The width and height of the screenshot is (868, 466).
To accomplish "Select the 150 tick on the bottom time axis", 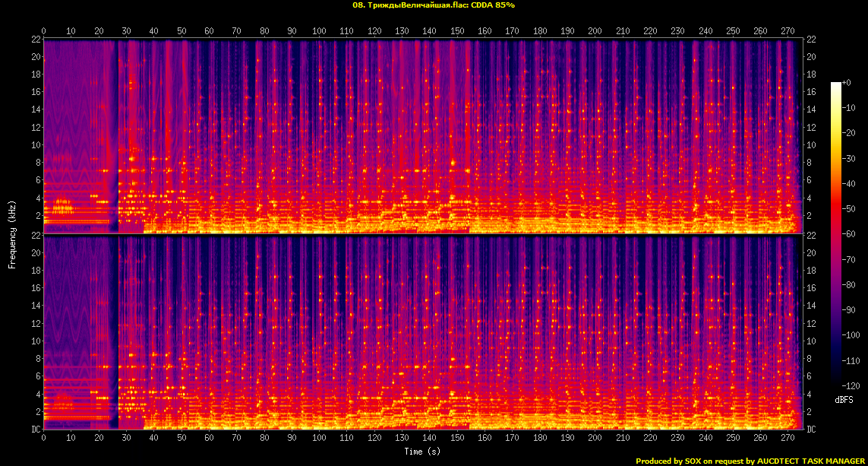I will [x=457, y=438].
